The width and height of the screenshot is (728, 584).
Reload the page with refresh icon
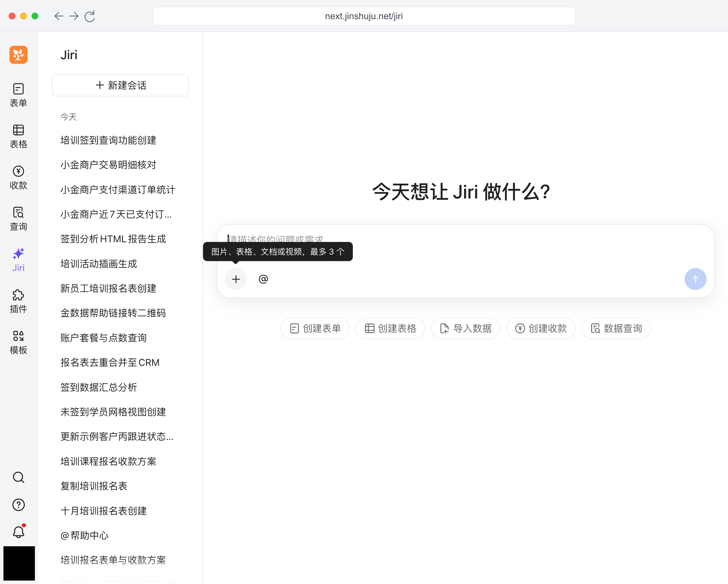[x=90, y=16]
